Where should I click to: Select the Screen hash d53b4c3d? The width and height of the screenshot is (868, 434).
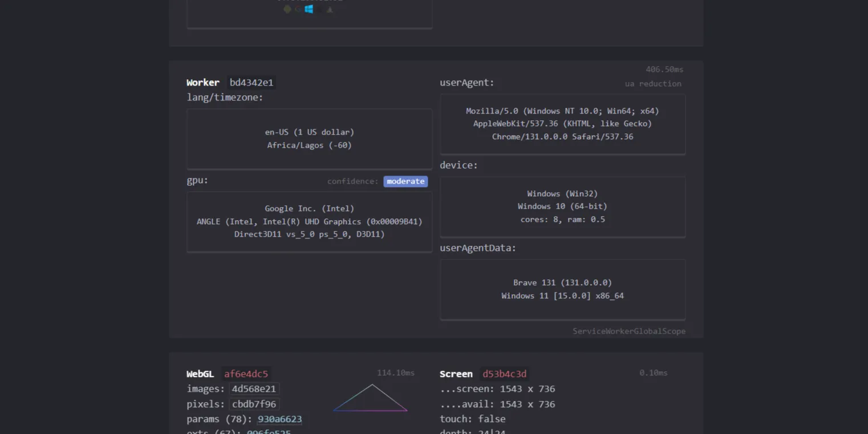(505, 374)
